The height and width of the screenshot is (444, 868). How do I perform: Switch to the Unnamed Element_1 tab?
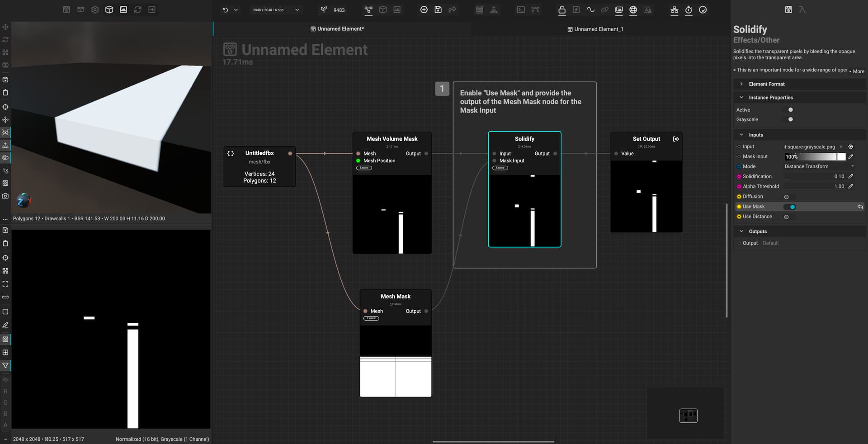point(595,29)
